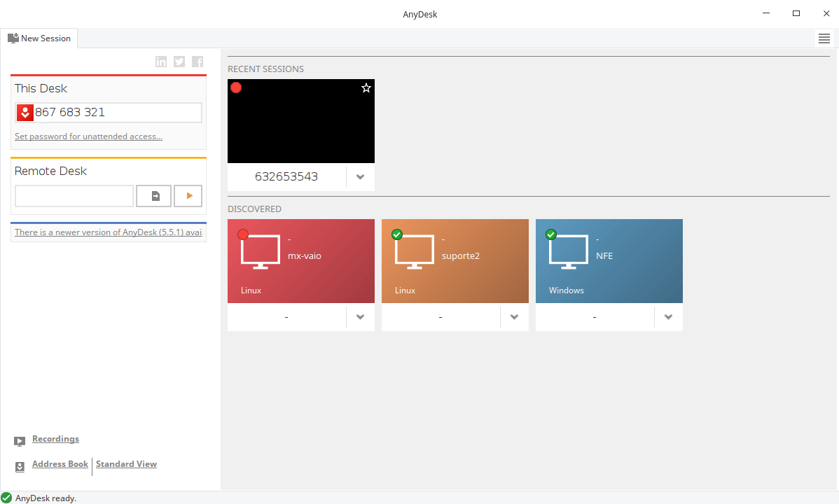
Task: Open recent session black thumbnail
Action: pos(300,121)
